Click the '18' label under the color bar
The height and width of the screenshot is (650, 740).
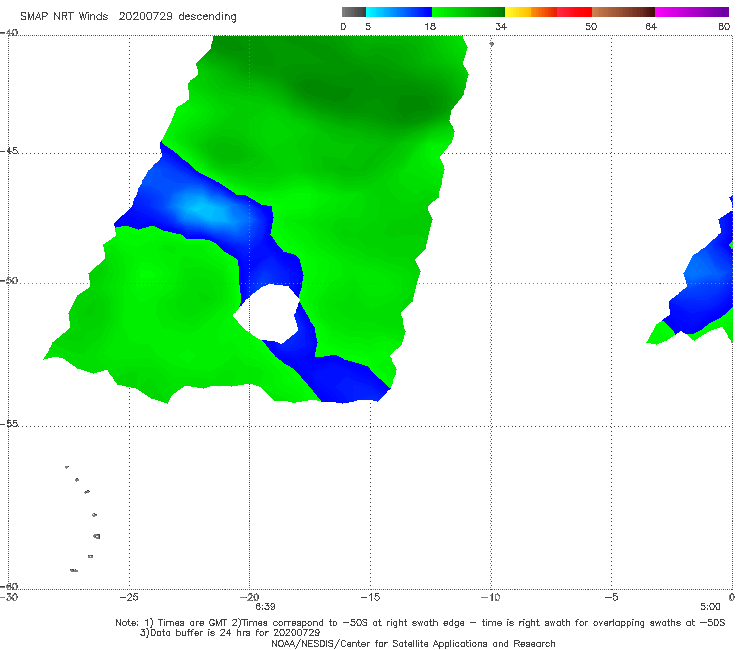[x=430, y=26]
